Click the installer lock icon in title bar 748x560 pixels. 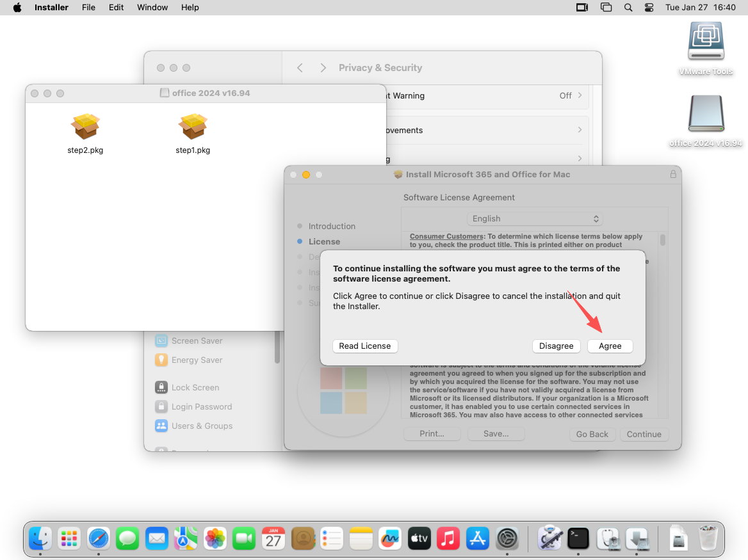click(672, 174)
